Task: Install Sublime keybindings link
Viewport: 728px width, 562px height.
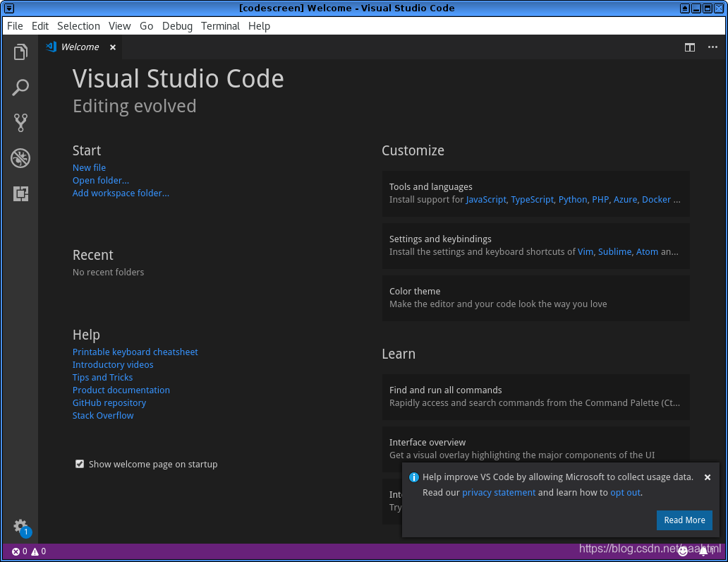Action: 614,252
